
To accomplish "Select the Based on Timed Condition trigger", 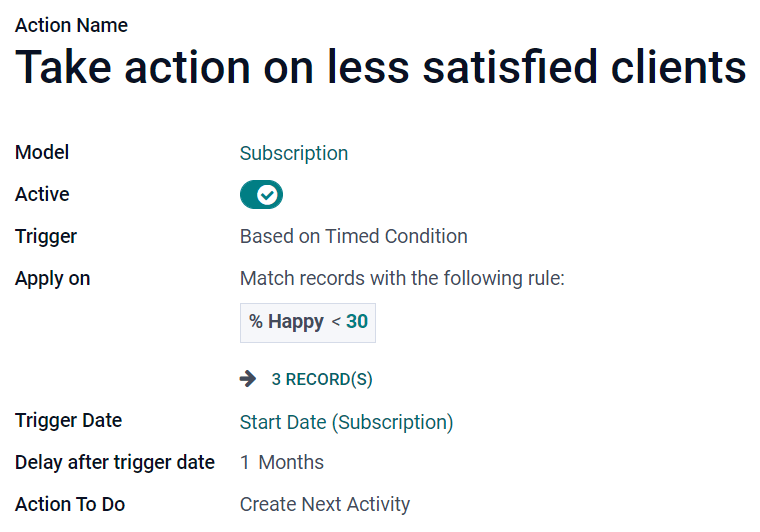I will coord(353,237).
